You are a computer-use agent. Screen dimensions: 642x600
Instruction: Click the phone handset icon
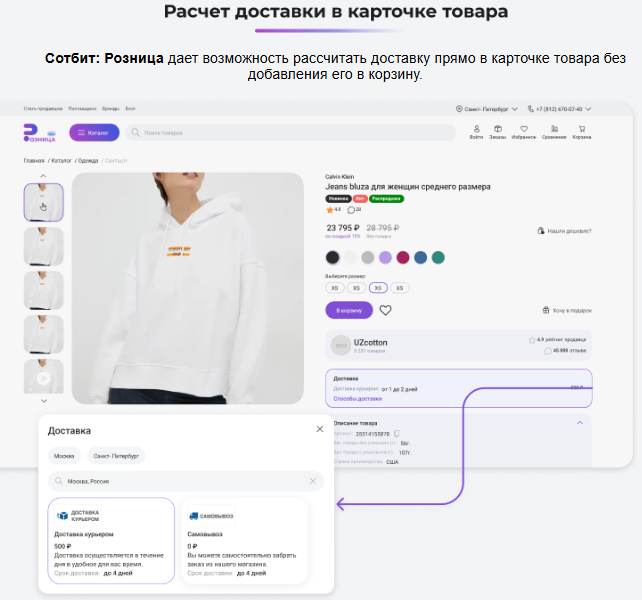(531, 109)
